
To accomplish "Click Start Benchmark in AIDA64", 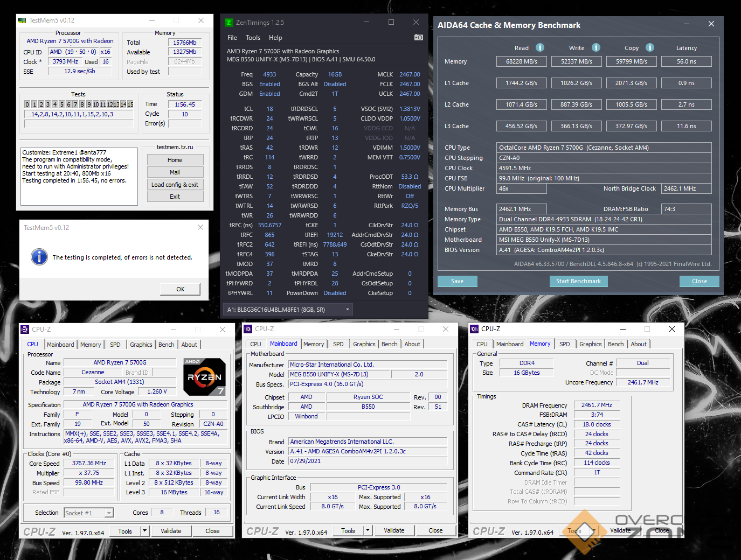I will pyautogui.click(x=579, y=281).
